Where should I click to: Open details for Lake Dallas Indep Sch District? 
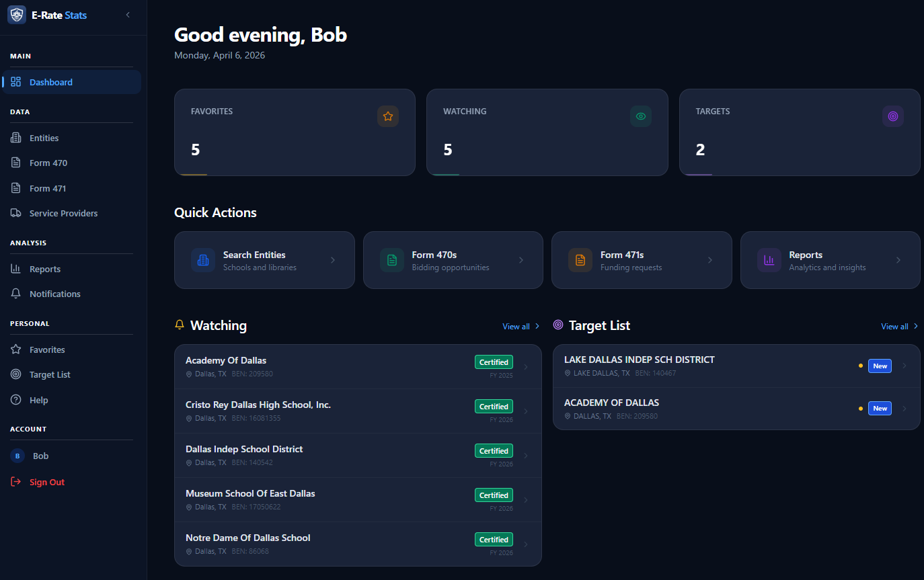pos(736,366)
